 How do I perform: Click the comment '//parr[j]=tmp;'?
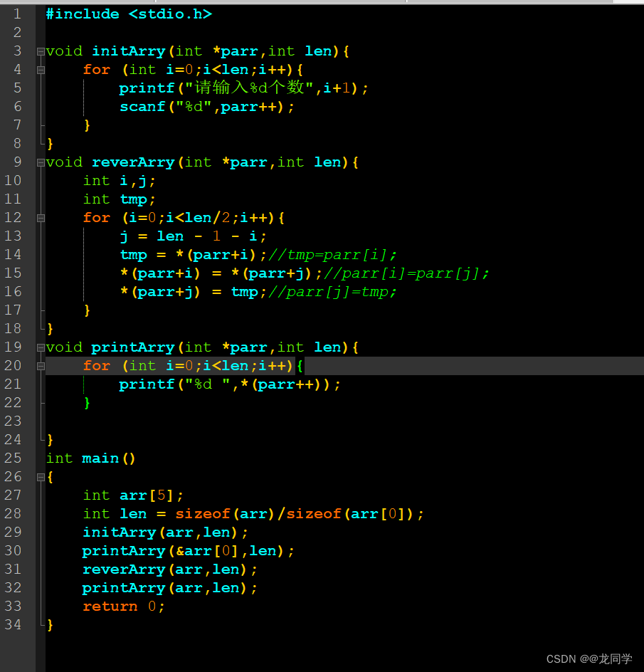tap(332, 292)
